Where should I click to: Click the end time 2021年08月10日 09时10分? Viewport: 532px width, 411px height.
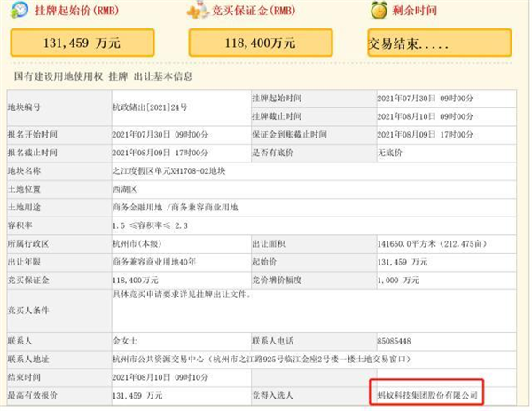pos(160,377)
